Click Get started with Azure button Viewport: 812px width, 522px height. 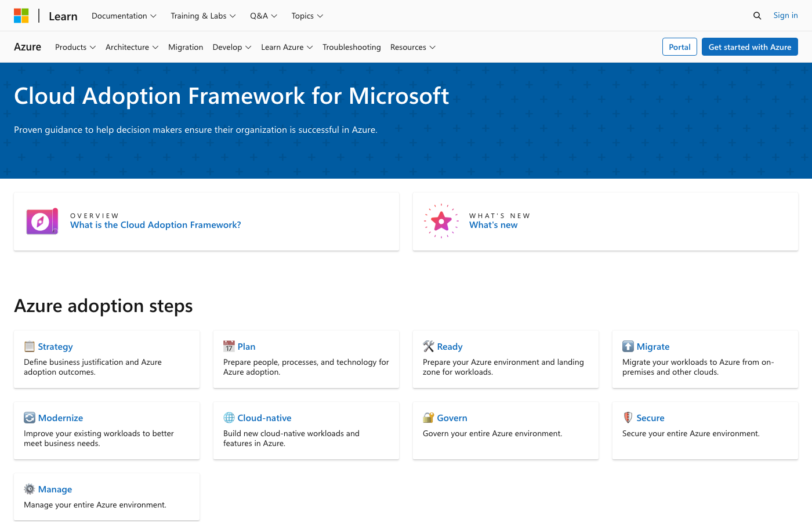click(750, 47)
